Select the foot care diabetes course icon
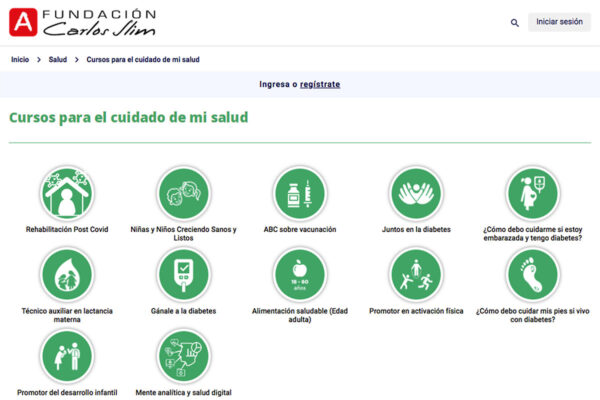This screenshot has width=600, height=400. 531,273
